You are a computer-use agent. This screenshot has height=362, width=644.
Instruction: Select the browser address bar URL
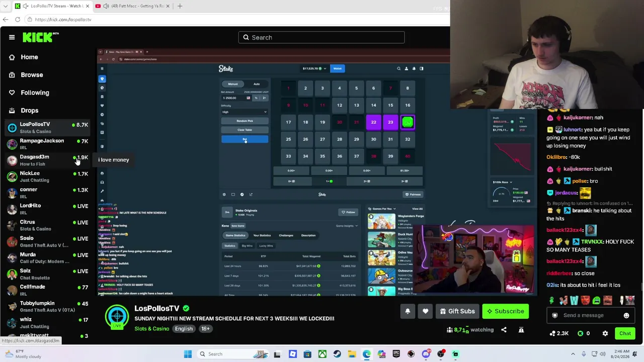pyautogui.click(x=63, y=20)
